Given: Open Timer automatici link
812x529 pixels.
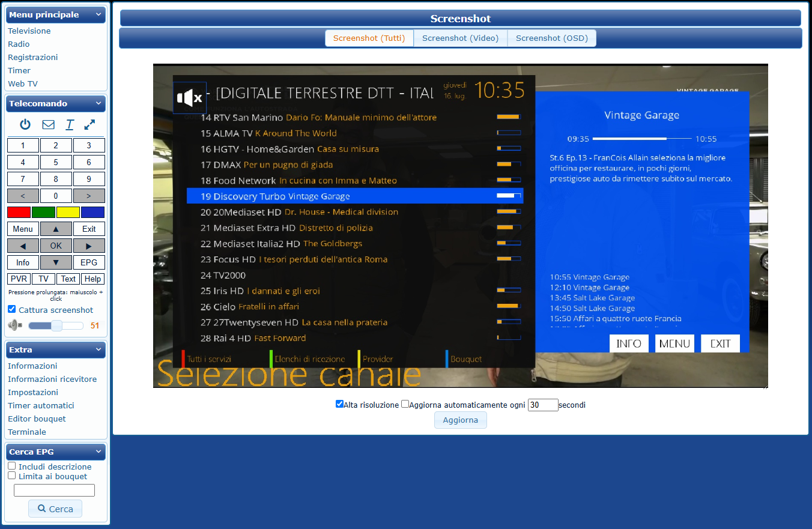Looking at the screenshot, I should 41,405.
